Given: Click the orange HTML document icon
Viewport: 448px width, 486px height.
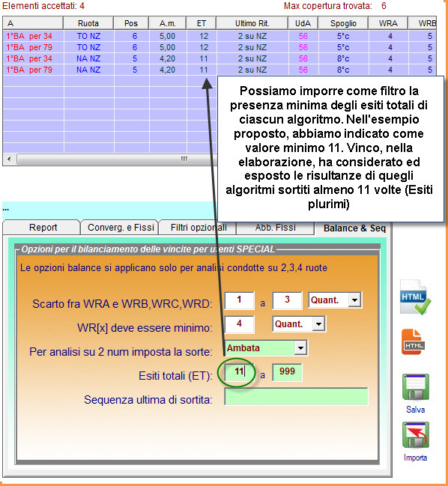Looking at the screenshot, I should pos(413,342).
